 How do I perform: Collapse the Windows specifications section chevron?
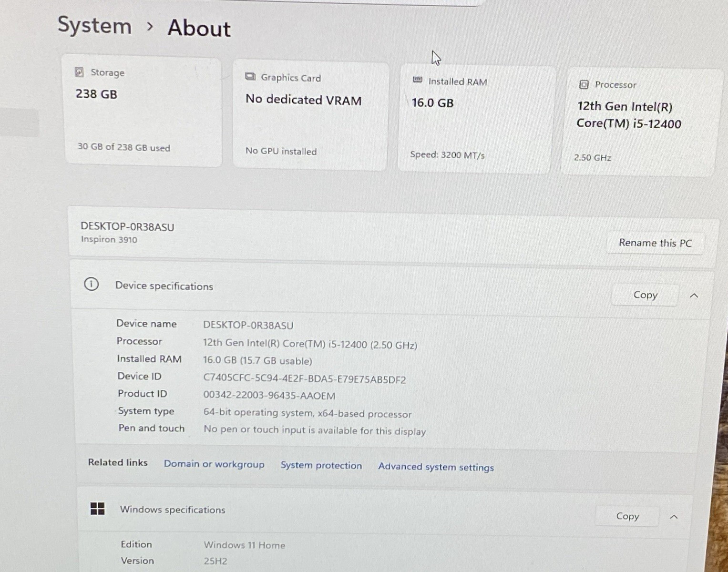(x=674, y=517)
